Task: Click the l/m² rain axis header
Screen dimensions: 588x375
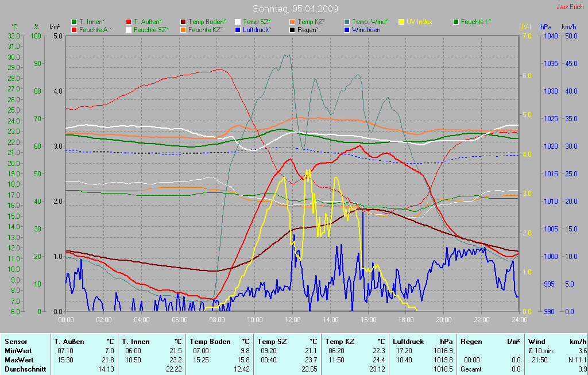Action: click(x=55, y=27)
